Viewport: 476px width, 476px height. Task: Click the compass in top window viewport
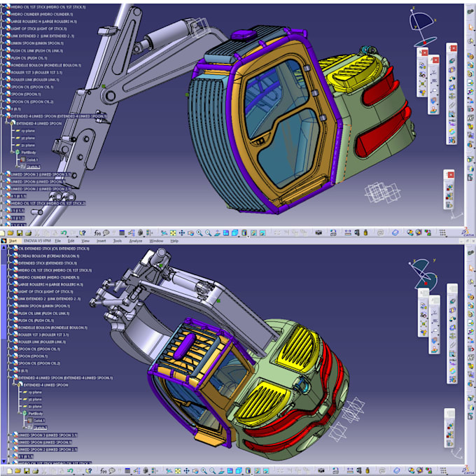423,27
